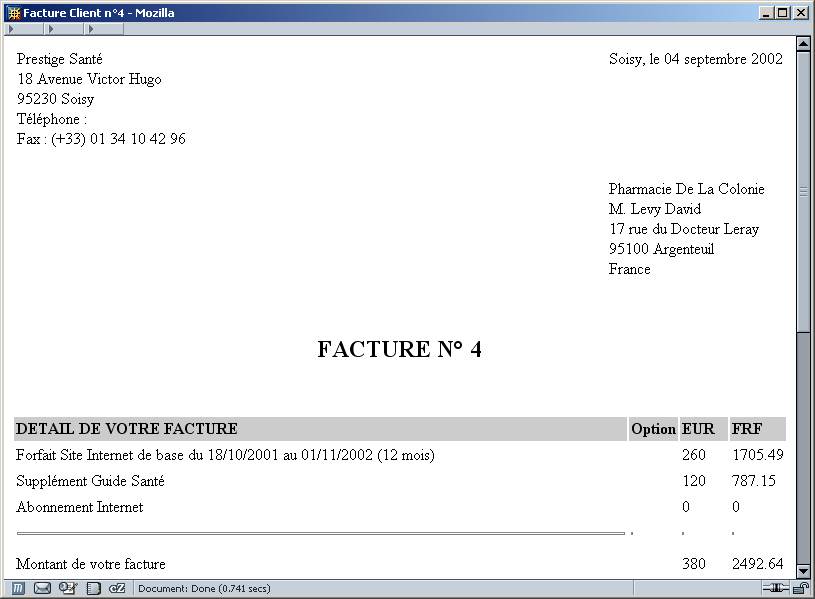The width and height of the screenshot is (815, 599).
Task: Click the security padlock icon
Action: tap(800, 588)
